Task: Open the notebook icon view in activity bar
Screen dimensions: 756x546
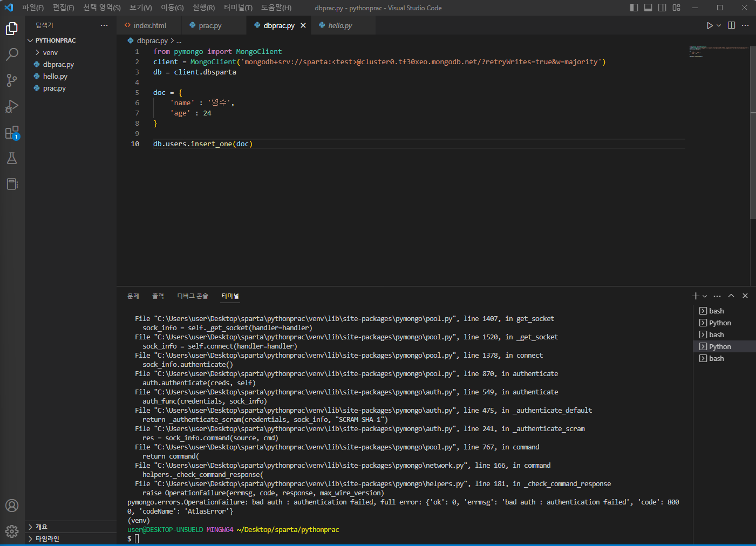Action: click(12, 184)
